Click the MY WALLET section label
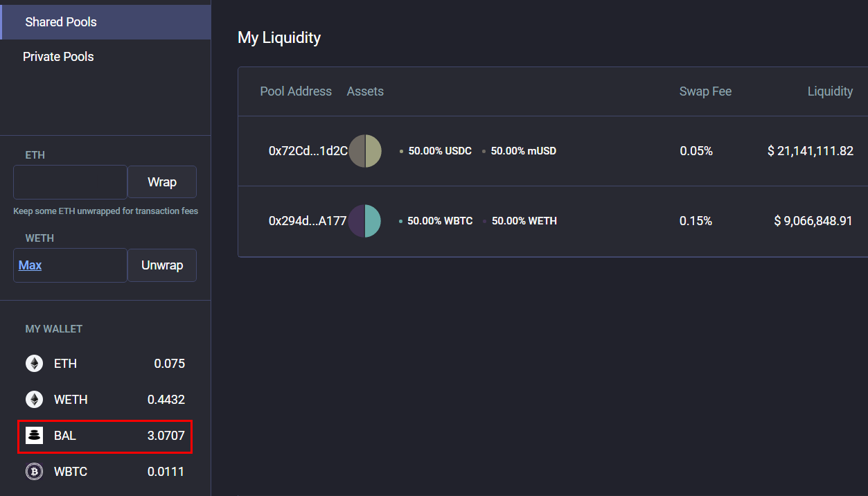The image size is (868, 496). click(54, 329)
